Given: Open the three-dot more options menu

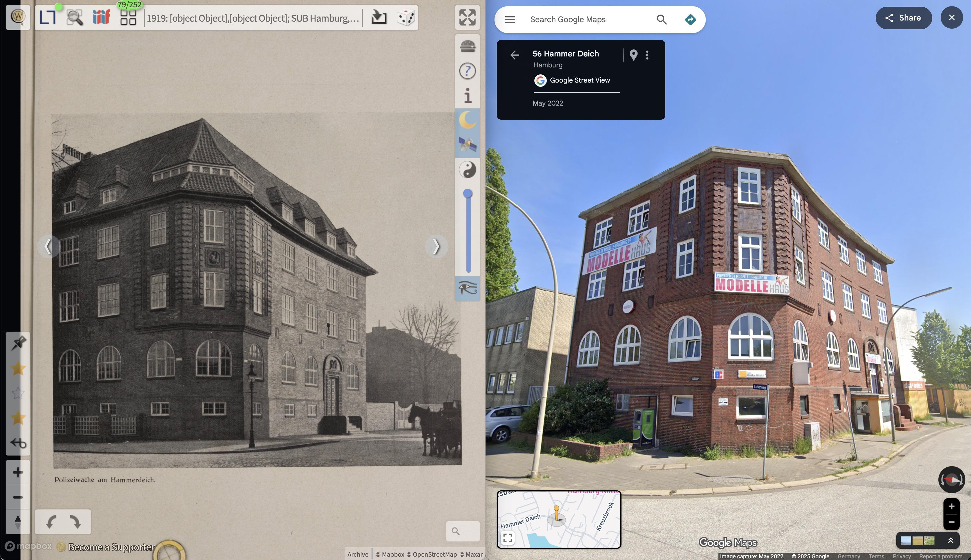Looking at the screenshot, I should tap(647, 55).
